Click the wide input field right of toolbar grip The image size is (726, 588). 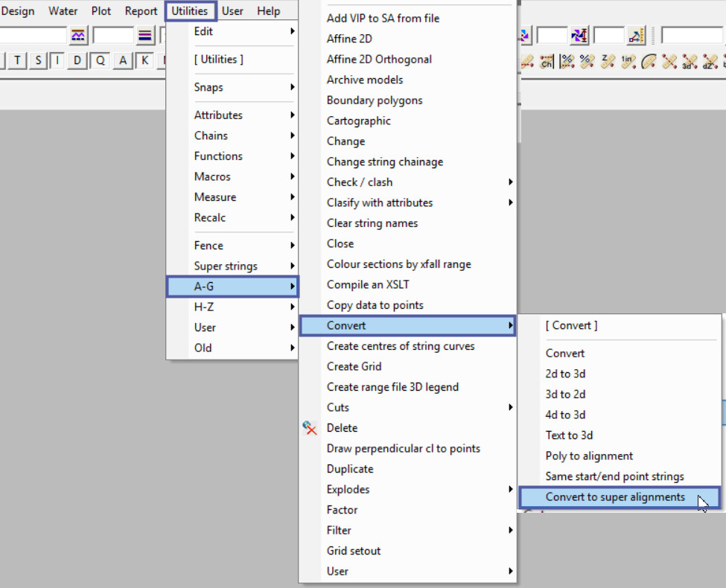(693, 35)
